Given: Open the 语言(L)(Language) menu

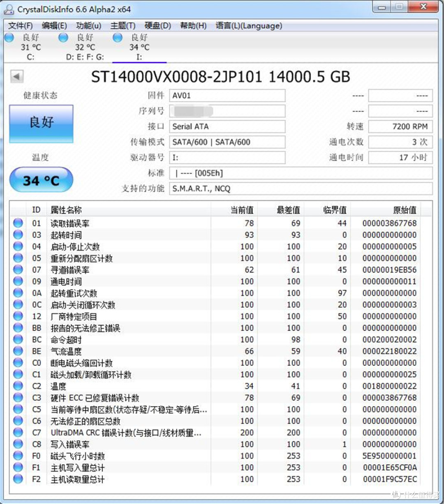Looking at the screenshot, I should [x=249, y=26].
